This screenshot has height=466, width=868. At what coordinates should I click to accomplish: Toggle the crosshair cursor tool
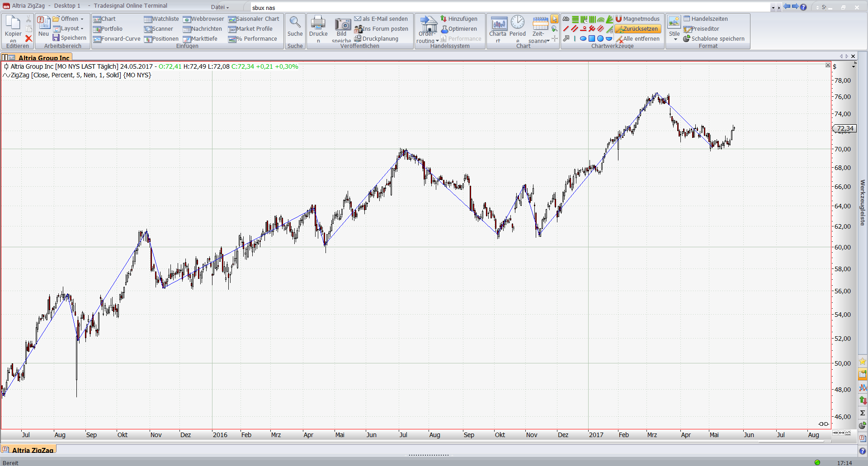point(555,39)
